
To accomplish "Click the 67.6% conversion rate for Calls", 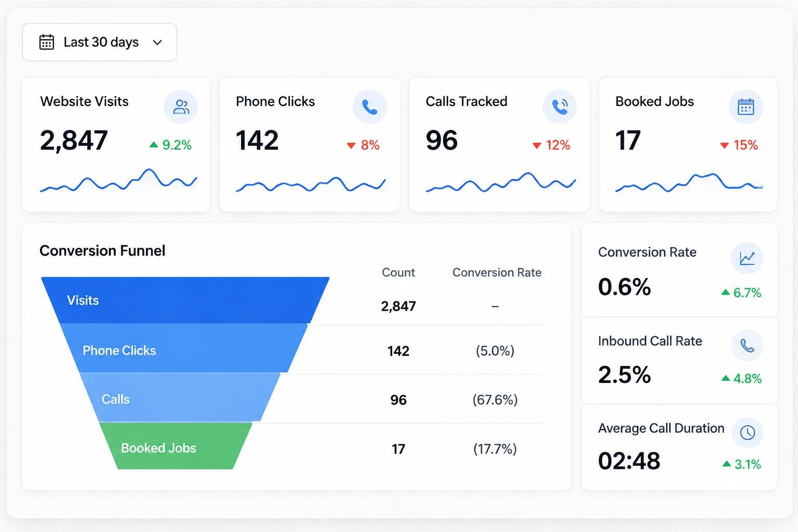I will pyautogui.click(x=495, y=400).
